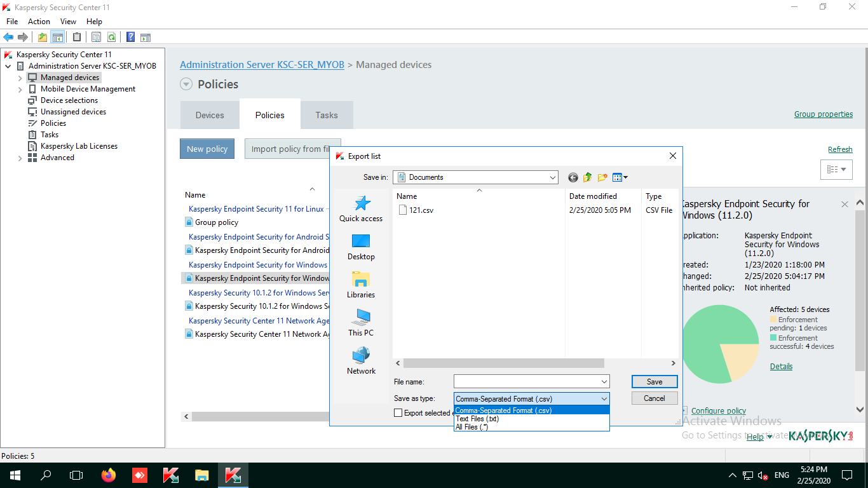
Task: Go back to last folder visited
Action: point(573,178)
